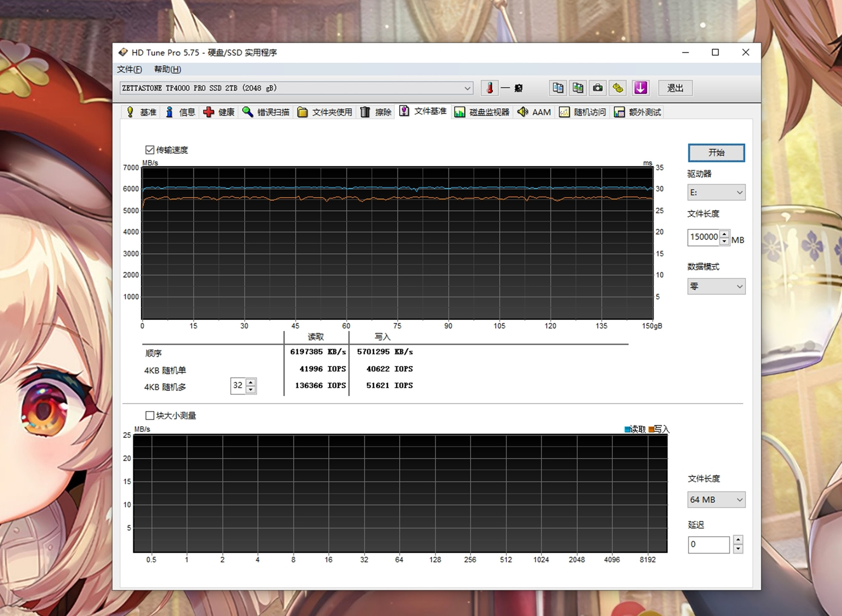Switch to the AAM tab label

(541, 112)
